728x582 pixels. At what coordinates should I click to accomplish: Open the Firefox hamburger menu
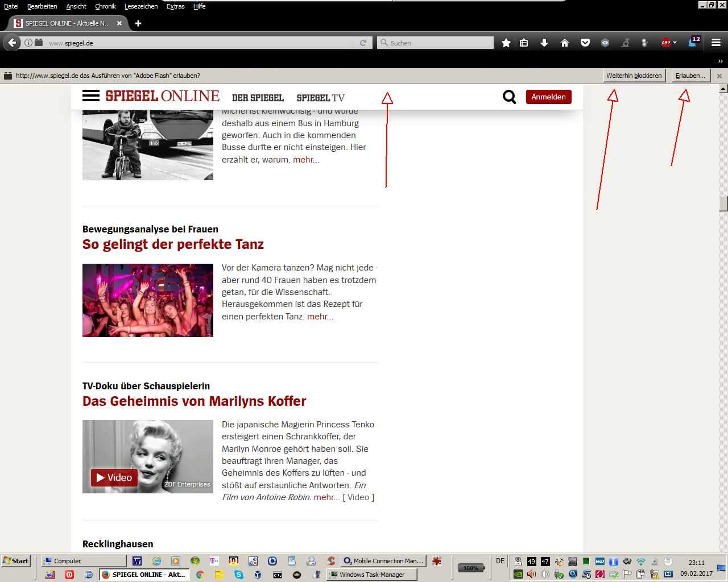click(x=715, y=43)
